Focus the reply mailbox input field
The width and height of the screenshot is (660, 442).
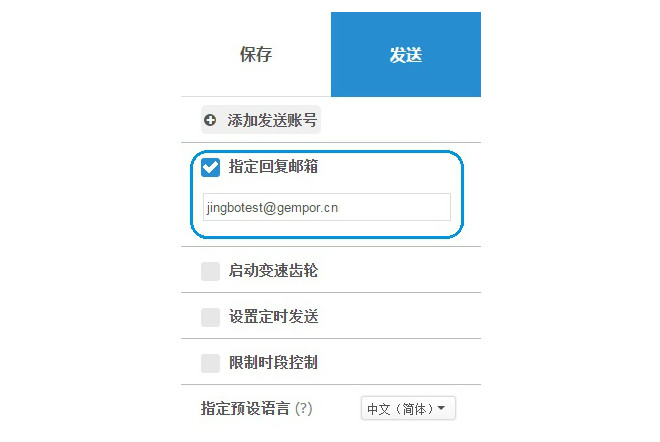tap(327, 207)
